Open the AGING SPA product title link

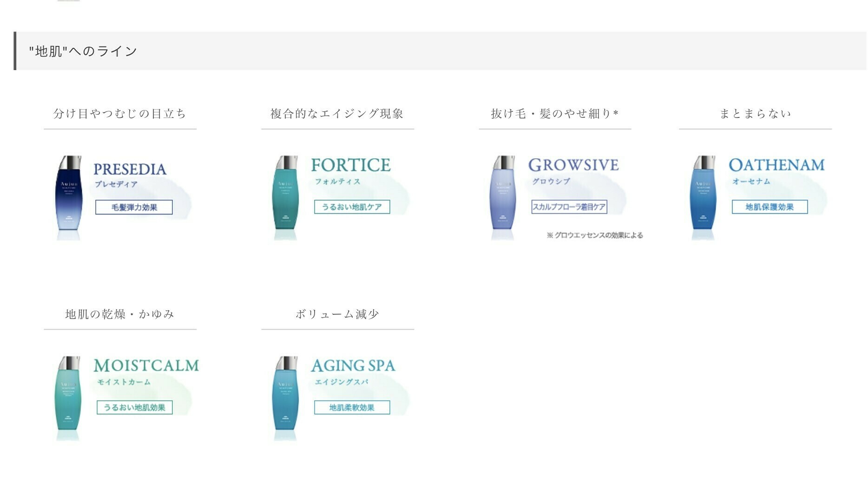pyautogui.click(x=353, y=365)
